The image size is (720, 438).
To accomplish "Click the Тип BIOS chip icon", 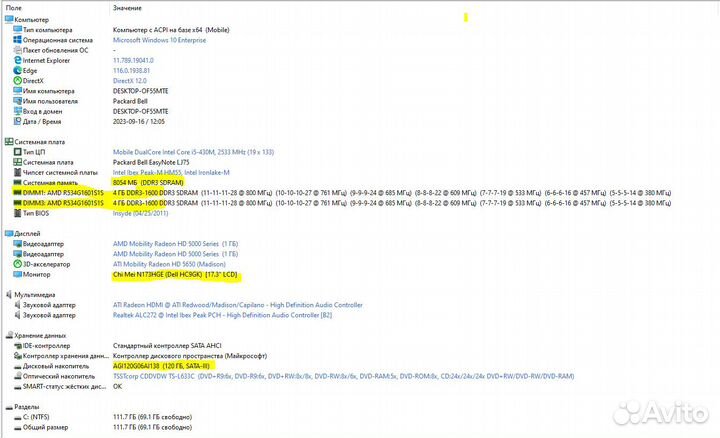I will pyautogui.click(x=16, y=213).
